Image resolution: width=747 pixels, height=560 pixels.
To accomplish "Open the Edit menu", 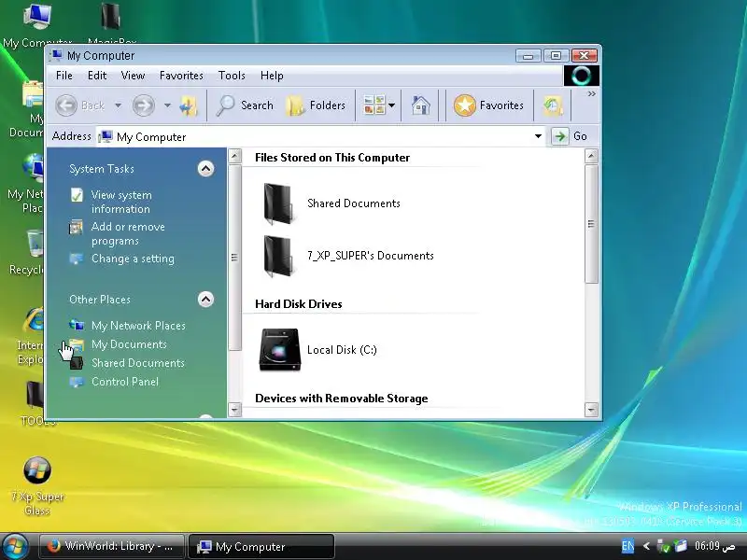I will (97, 76).
